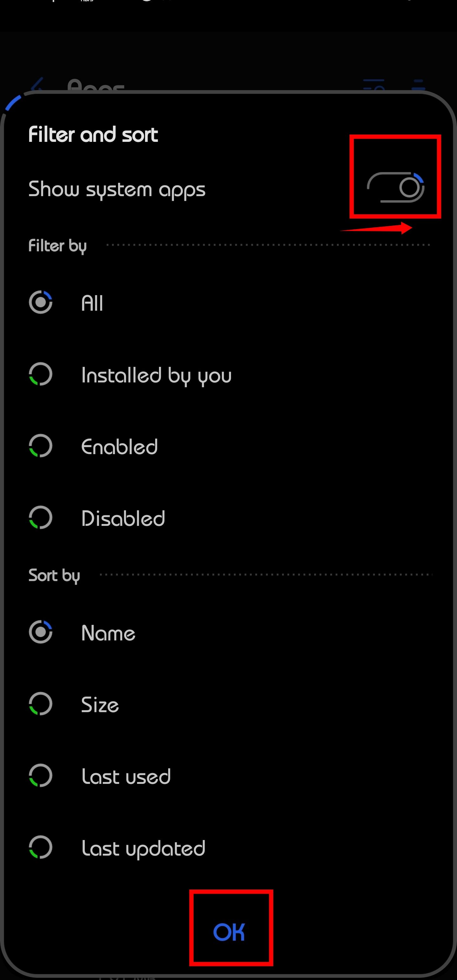The width and height of the screenshot is (457, 980).
Task: Click the filter search icon at top
Action: coord(374,85)
